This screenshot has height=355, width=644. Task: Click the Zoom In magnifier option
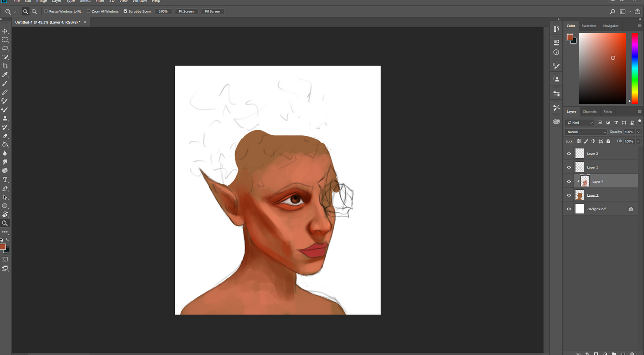[25, 11]
